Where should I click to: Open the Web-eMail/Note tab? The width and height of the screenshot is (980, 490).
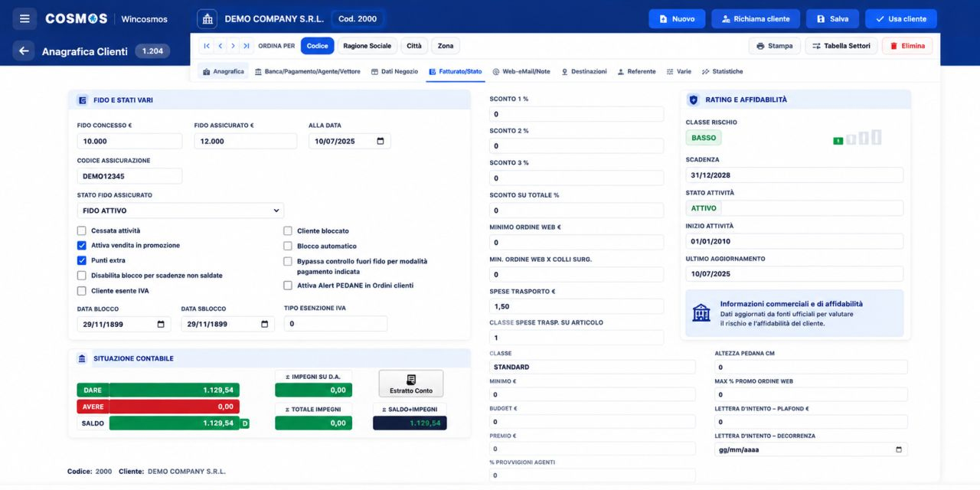point(521,71)
